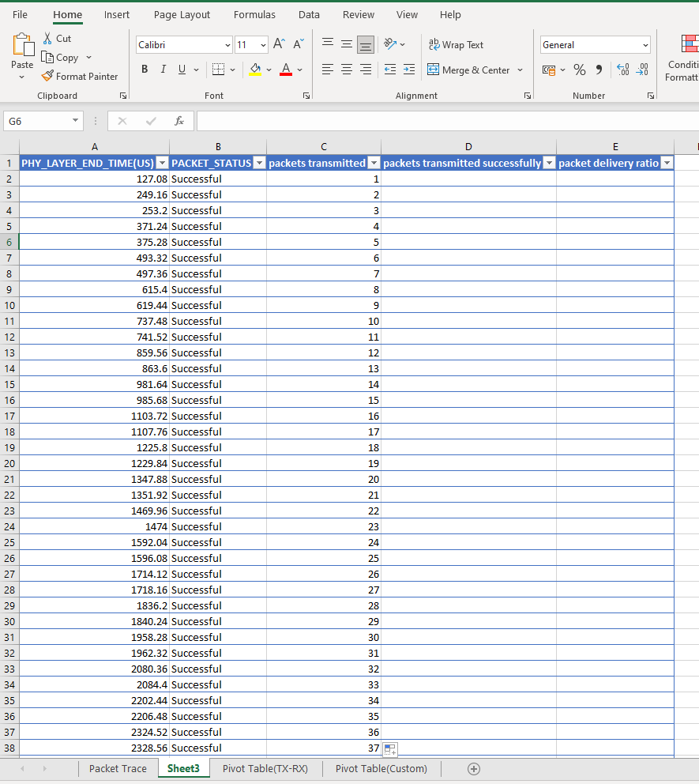Toggle Underline formatting
The height and width of the screenshot is (784, 699).
[182, 69]
